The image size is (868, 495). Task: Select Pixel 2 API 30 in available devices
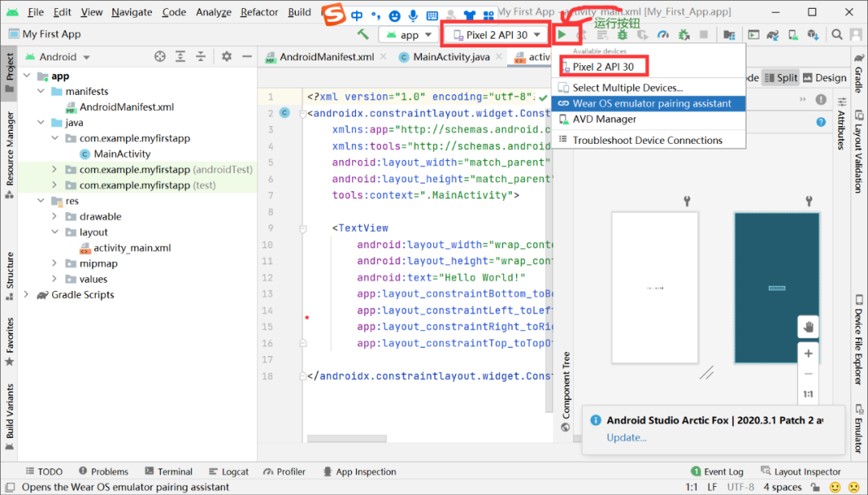[x=649, y=67]
